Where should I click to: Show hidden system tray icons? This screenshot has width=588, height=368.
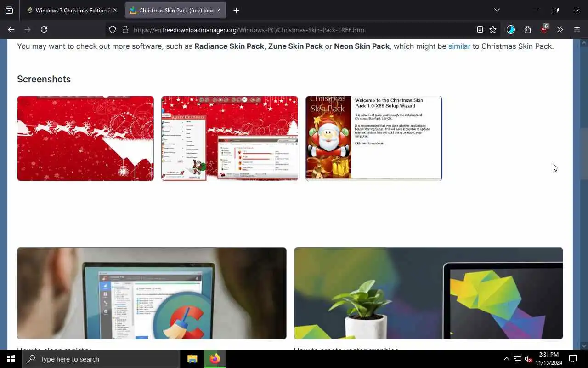tap(506, 359)
